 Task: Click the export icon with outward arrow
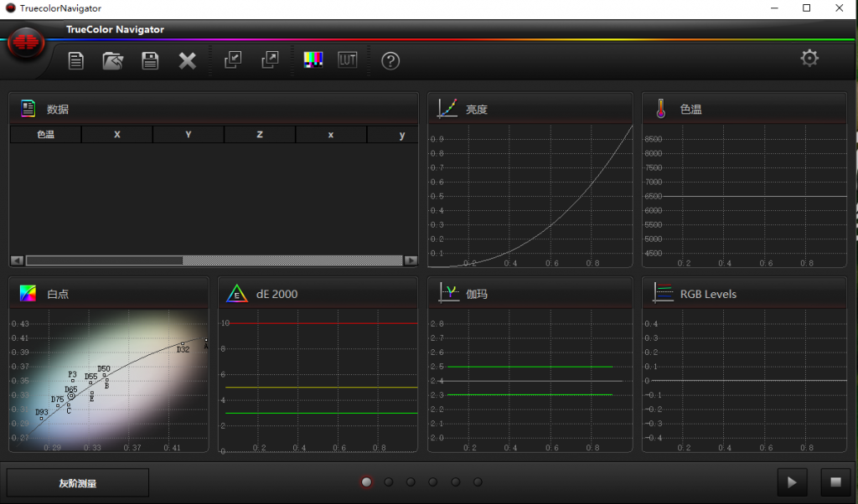click(270, 59)
